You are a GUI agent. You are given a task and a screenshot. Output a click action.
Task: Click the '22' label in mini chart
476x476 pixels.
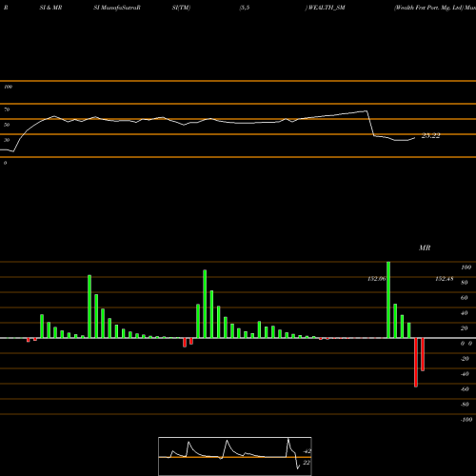pyautogui.click(x=307, y=463)
